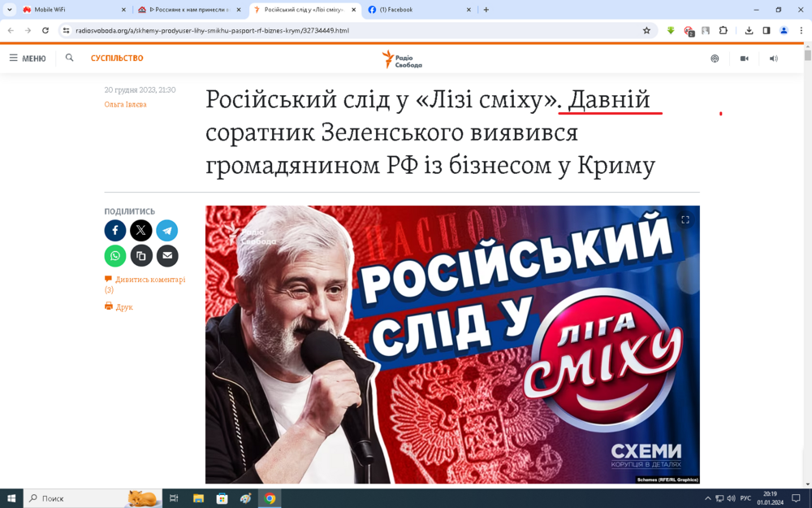This screenshot has height=508, width=812.
Task: Toggle the bookmark star for this page
Action: [646, 30]
